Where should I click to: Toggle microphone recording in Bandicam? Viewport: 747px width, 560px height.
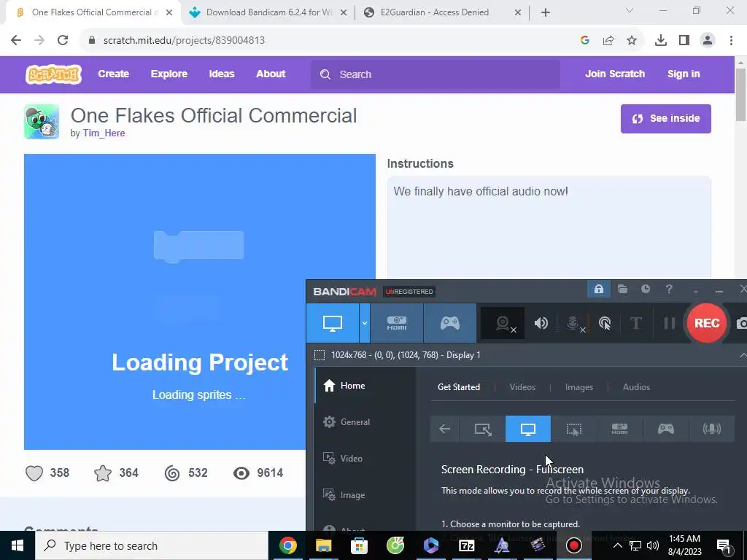click(573, 323)
